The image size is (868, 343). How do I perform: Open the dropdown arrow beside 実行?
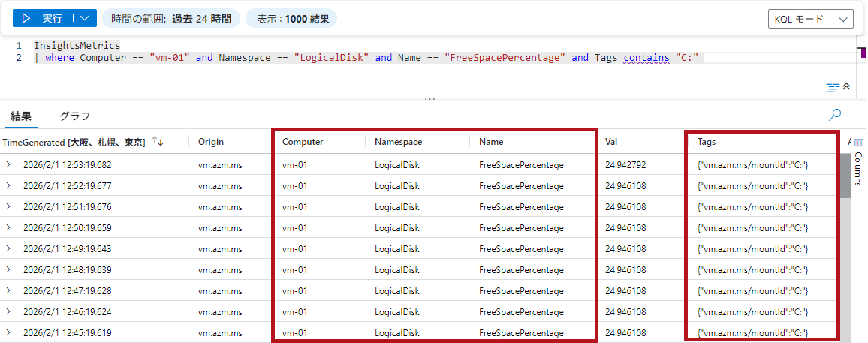[86, 18]
